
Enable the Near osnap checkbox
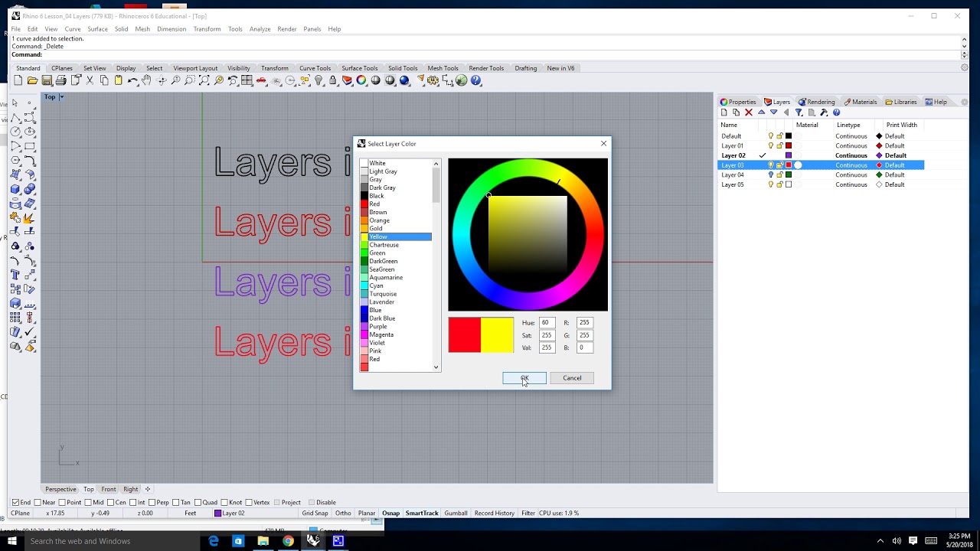click(x=38, y=502)
